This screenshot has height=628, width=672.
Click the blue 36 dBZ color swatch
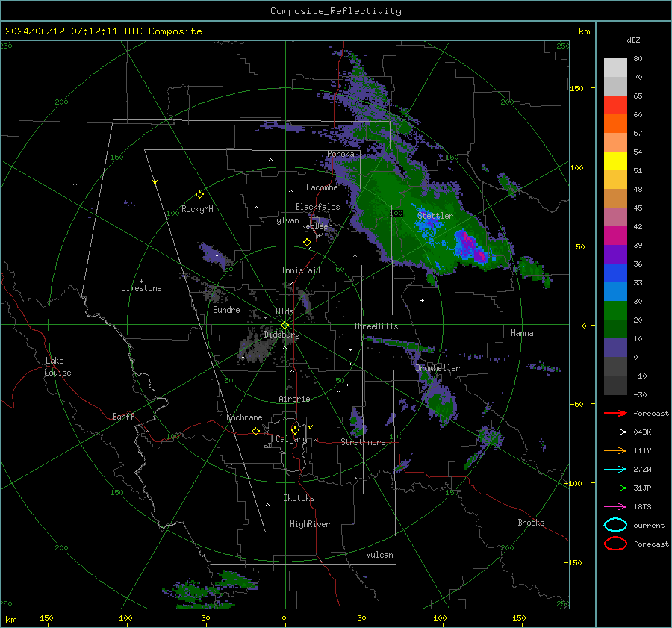(x=615, y=273)
